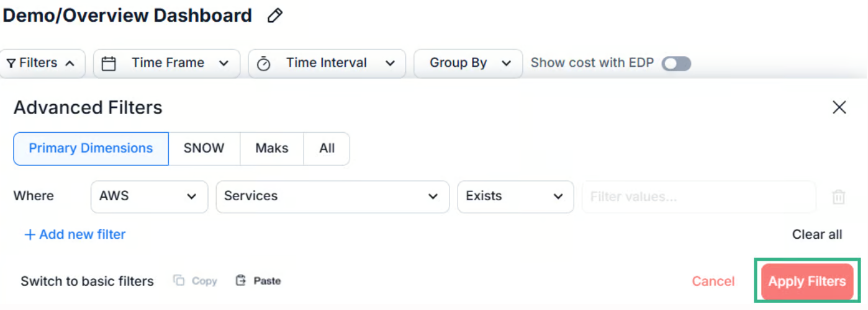Click the calendar icon in the Time Frame button
The height and width of the screenshot is (310, 868).
(109, 63)
